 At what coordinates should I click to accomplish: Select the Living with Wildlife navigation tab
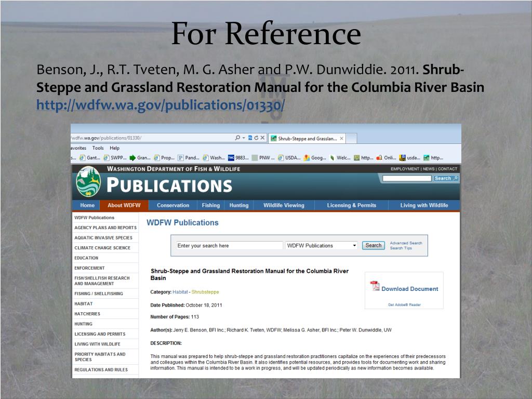(424, 205)
